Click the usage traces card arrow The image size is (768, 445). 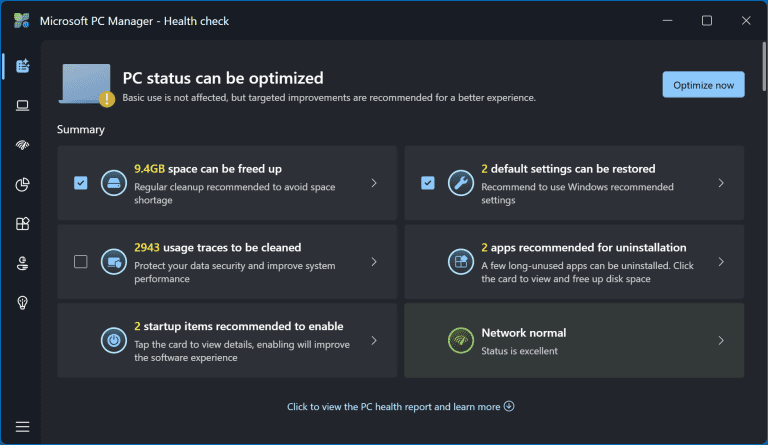(373, 262)
